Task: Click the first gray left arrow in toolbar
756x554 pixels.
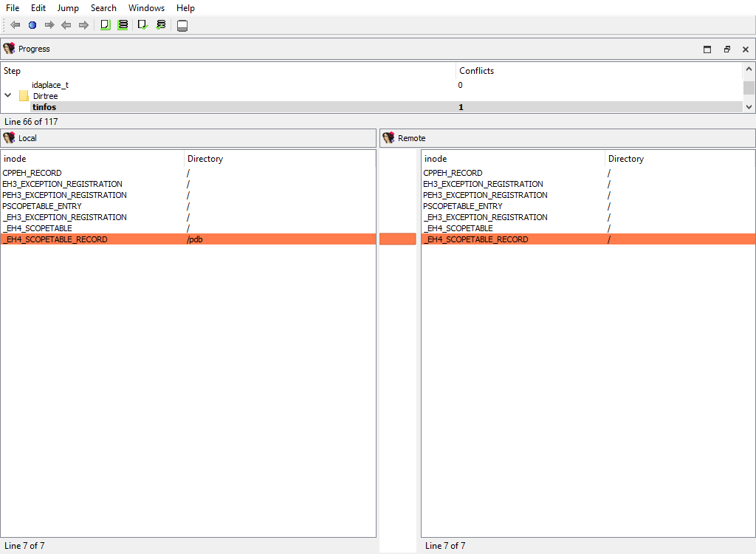Action: 15,25
